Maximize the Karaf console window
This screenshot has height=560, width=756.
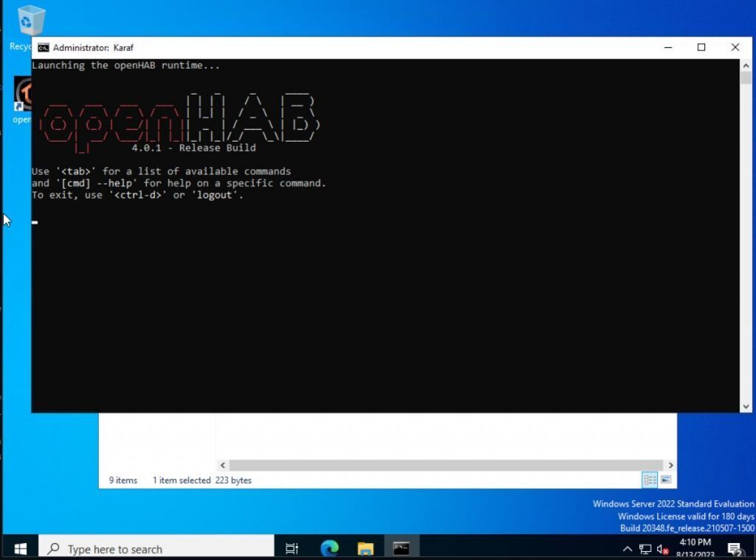(701, 47)
